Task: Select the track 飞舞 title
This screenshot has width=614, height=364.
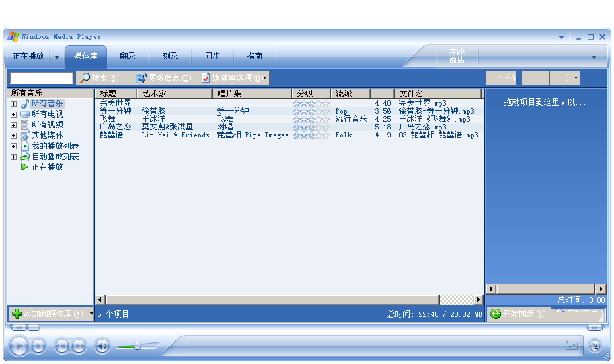Action: [x=107, y=119]
